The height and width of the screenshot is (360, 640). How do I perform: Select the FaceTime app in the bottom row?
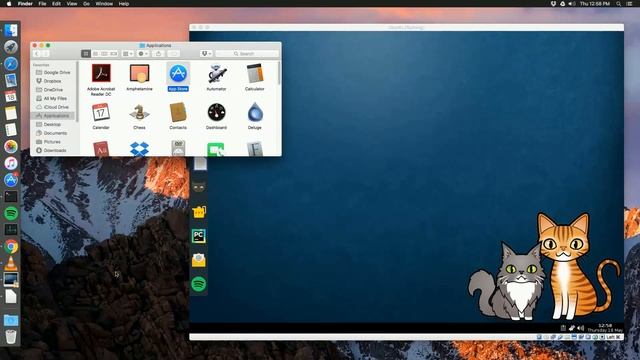[x=216, y=149]
